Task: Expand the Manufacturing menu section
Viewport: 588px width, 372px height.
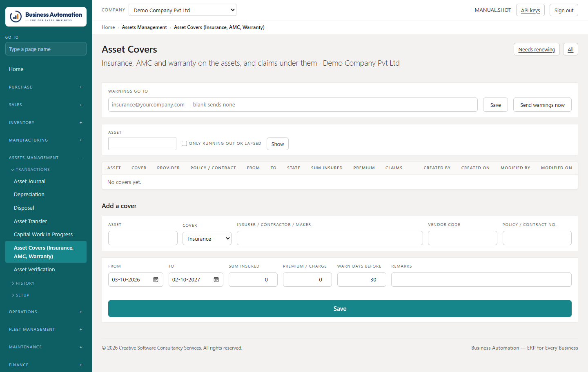Action: [x=46, y=140]
